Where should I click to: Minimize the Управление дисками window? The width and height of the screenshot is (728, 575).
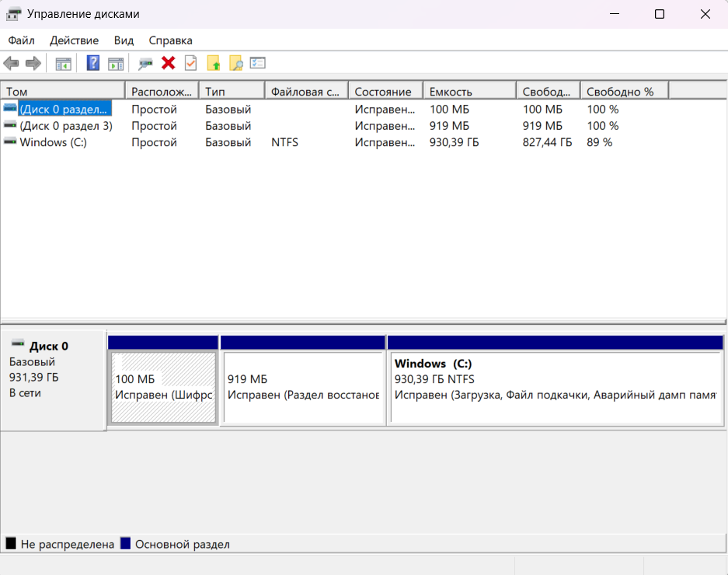coord(615,14)
